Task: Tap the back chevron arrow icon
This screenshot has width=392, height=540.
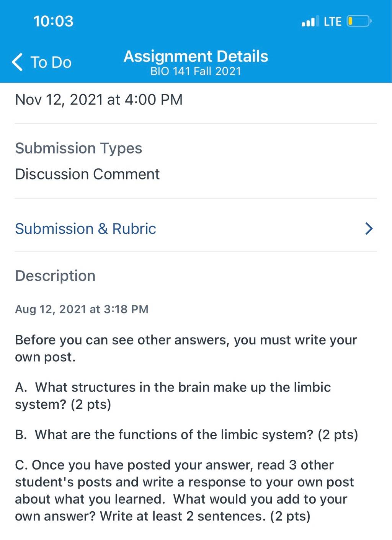Action: (17, 62)
